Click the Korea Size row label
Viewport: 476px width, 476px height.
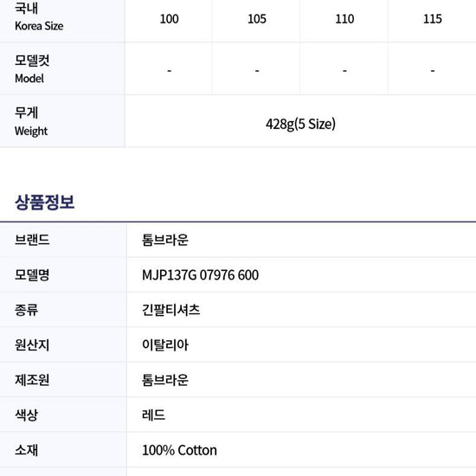pyautogui.click(x=62, y=19)
